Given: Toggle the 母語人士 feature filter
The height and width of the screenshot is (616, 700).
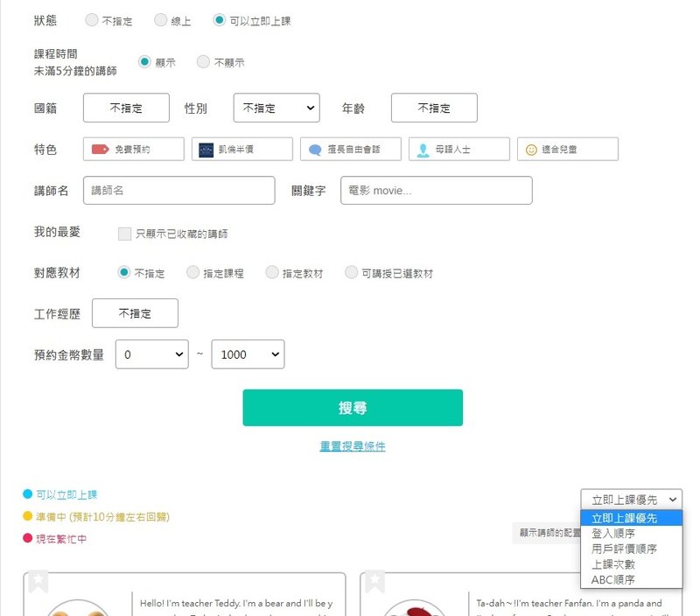Looking at the screenshot, I should [458, 149].
